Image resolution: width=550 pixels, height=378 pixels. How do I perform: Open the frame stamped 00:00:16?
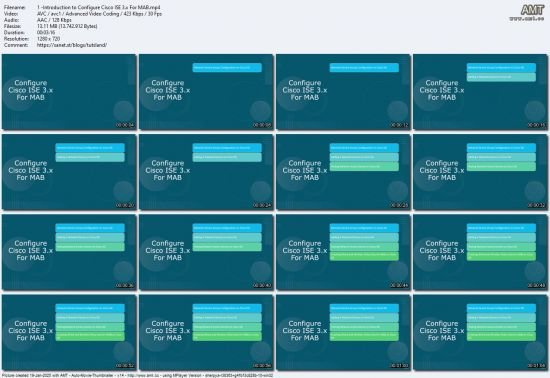click(x=481, y=92)
